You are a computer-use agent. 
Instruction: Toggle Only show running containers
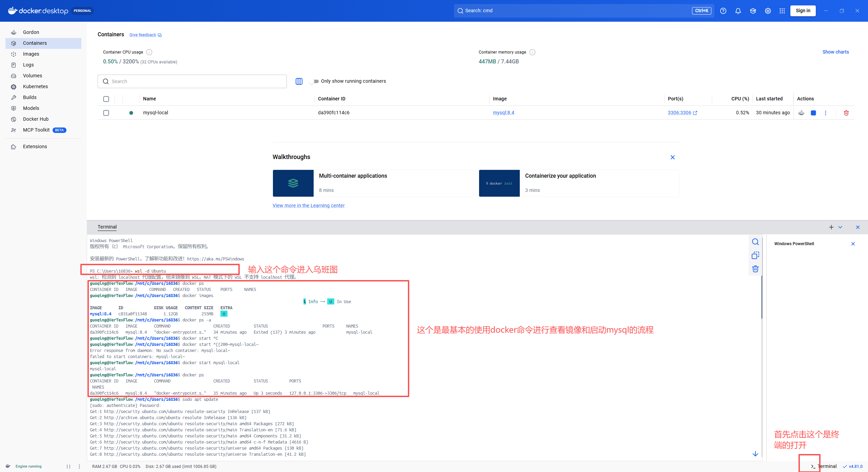click(314, 81)
